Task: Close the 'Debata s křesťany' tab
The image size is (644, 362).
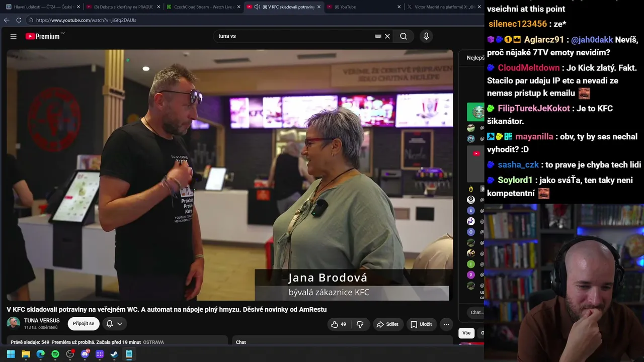Action: [x=158, y=7]
